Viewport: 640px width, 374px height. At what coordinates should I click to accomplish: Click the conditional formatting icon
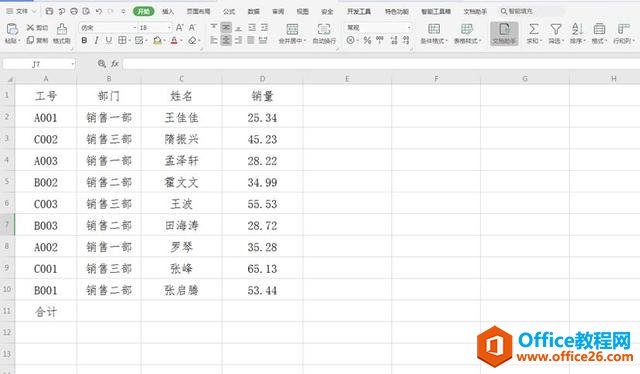pos(434,29)
